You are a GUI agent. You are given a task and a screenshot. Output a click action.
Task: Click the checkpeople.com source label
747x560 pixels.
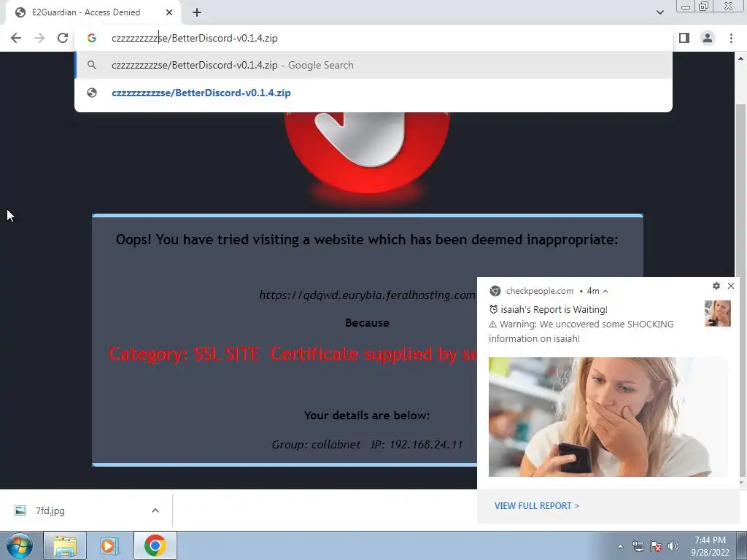[539, 291]
